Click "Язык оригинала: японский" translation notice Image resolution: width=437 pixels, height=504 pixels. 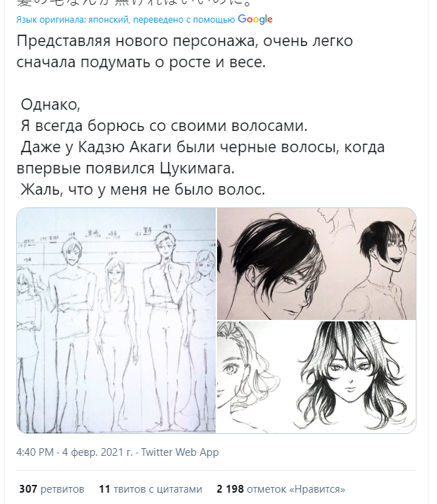point(73,20)
